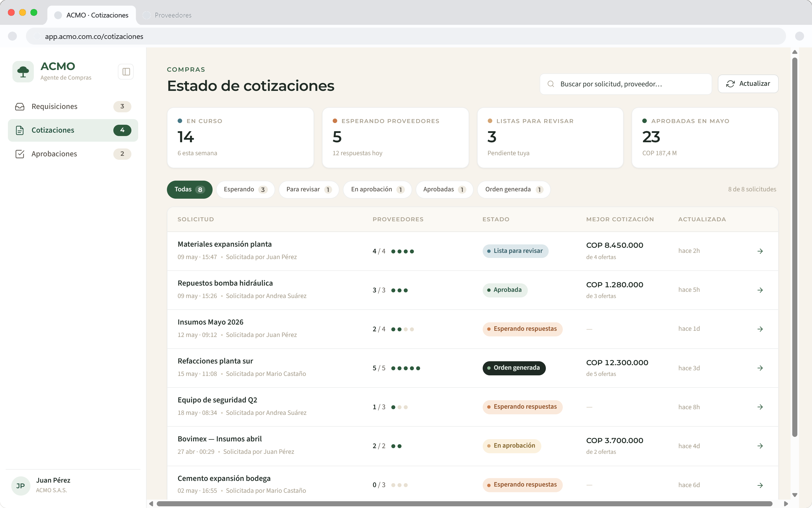Screen dimensions: 812x508
Task: Focus the search solicitudes field
Action: coord(626,84)
